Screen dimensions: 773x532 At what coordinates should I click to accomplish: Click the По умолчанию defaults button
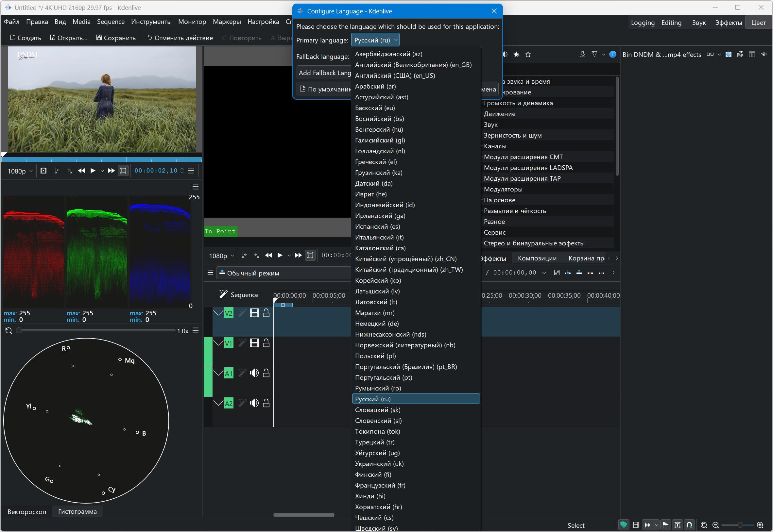324,89
